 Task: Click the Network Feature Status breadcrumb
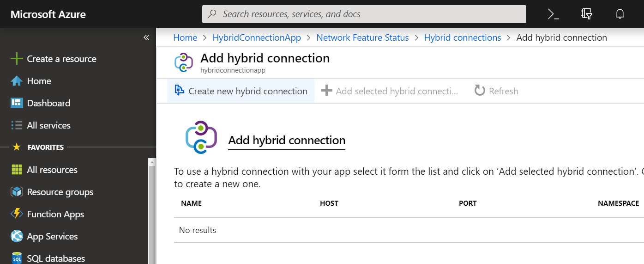pos(362,38)
